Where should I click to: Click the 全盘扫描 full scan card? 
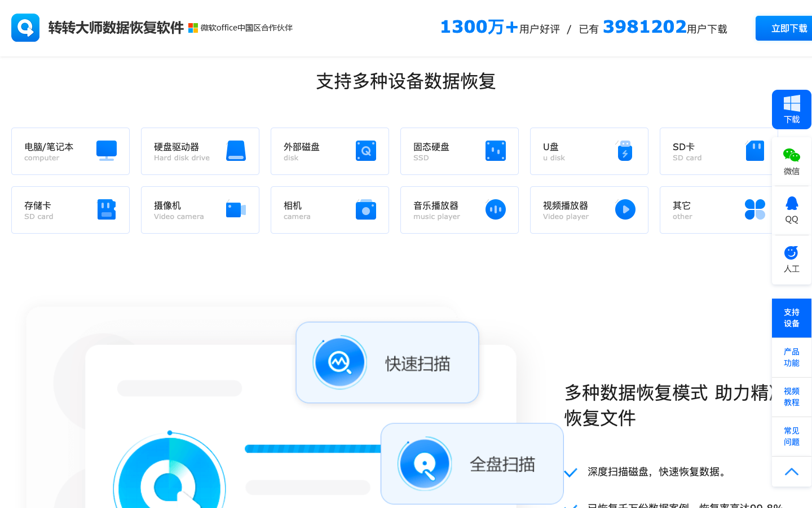(x=472, y=463)
